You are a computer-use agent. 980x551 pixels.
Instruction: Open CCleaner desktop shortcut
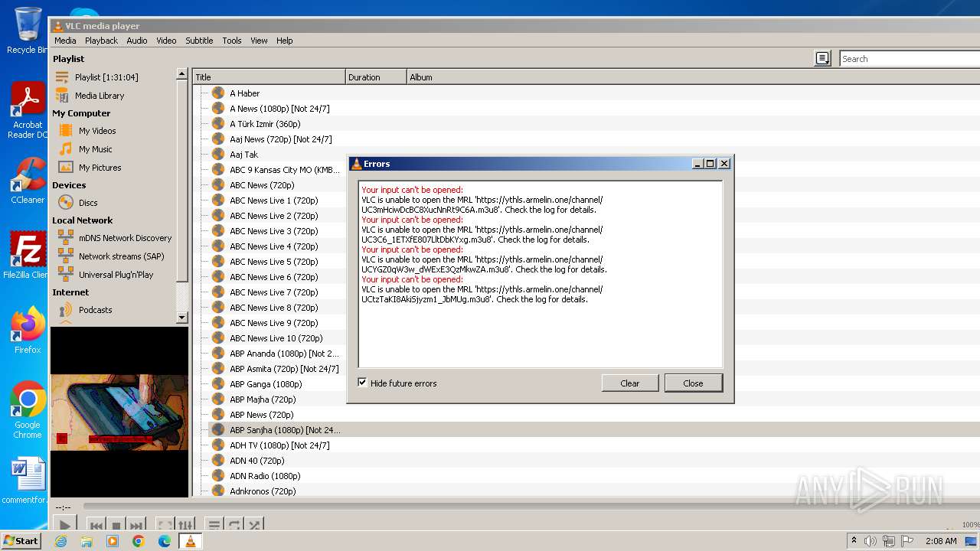[28, 181]
